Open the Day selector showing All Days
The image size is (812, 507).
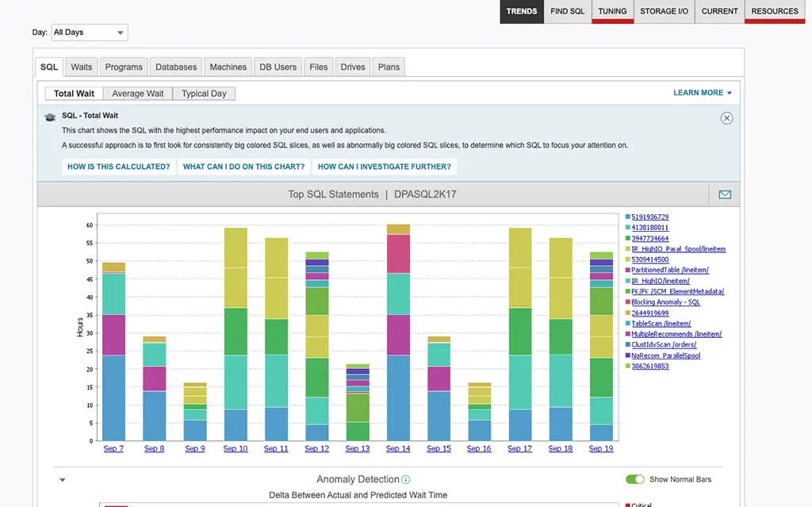[89, 32]
